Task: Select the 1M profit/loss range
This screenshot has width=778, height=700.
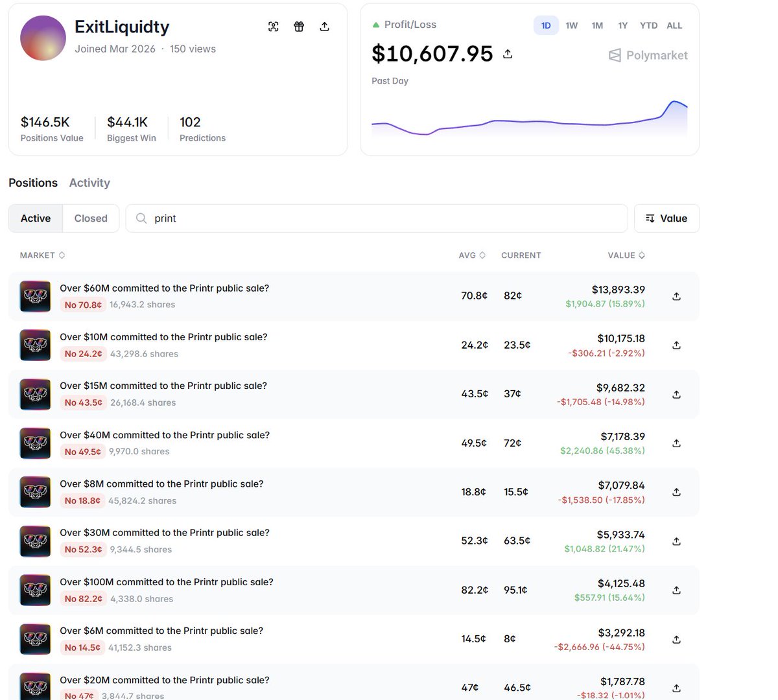Action: pos(597,25)
